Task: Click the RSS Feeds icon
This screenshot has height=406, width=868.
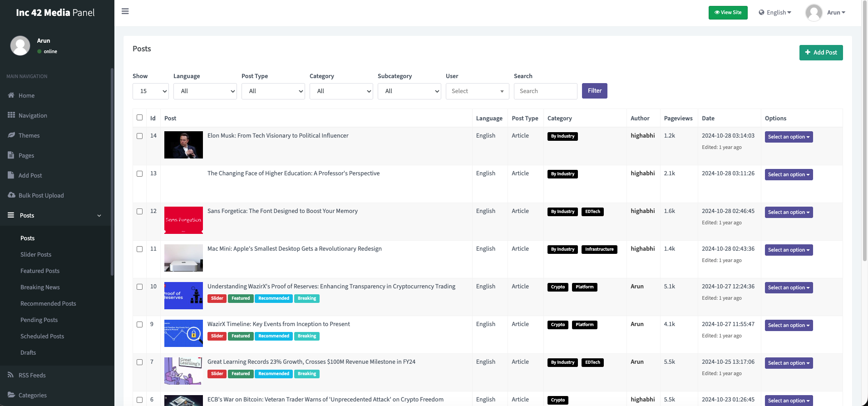Action: [x=11, y=375]
